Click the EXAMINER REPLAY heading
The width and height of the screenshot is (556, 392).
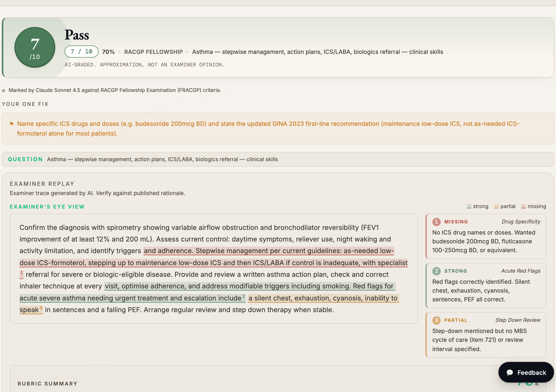(42, 184)
